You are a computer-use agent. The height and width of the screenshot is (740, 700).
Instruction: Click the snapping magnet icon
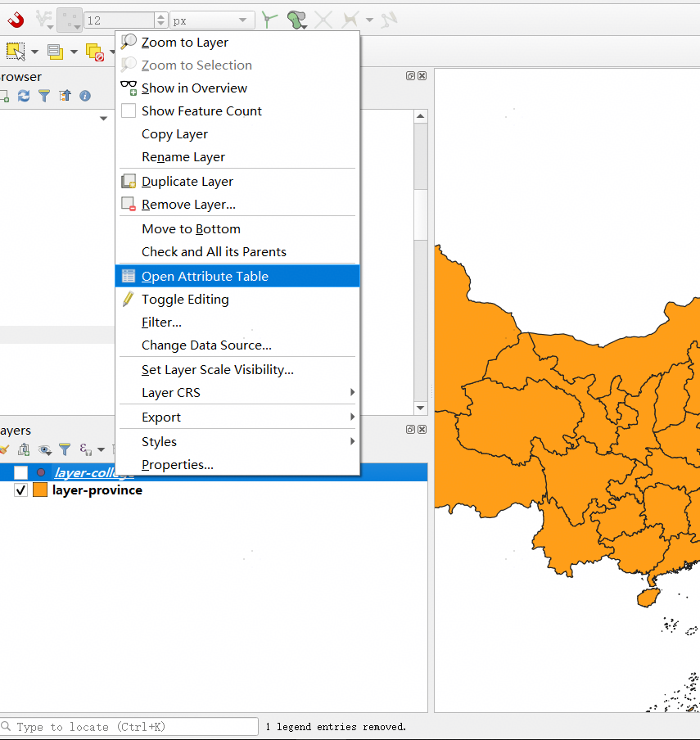tap(16, 20)
